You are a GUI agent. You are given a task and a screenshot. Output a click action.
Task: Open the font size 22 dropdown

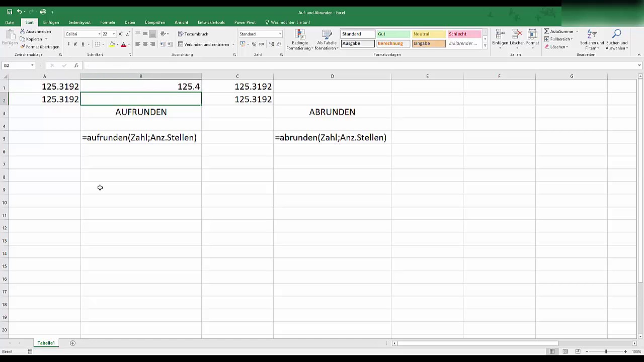click(114, 34)
